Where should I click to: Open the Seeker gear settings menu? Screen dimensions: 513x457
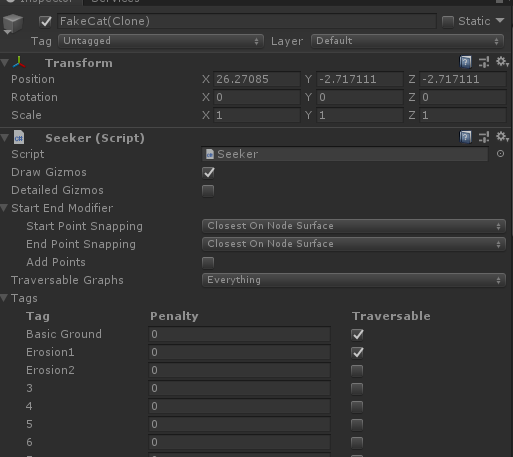tap(502, 137)
